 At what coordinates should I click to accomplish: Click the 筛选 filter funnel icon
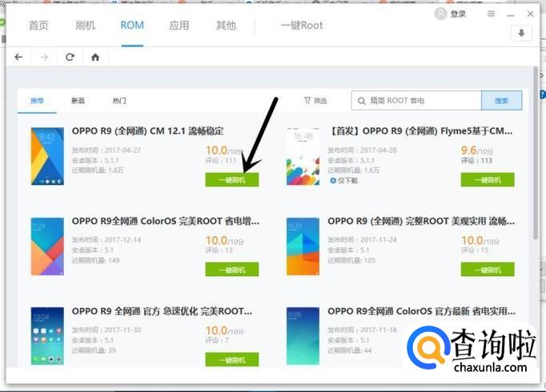click(x=307, y=101)
